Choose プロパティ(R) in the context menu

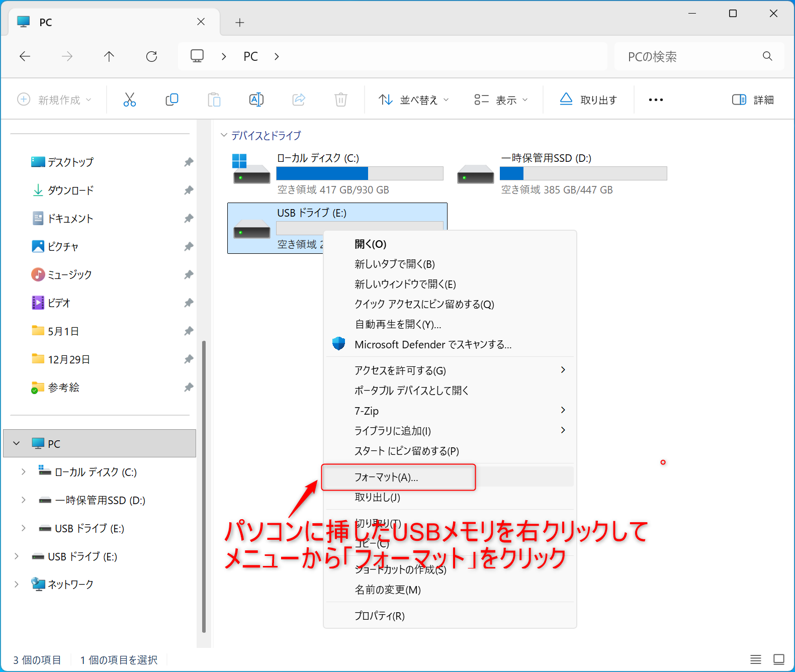380,616
